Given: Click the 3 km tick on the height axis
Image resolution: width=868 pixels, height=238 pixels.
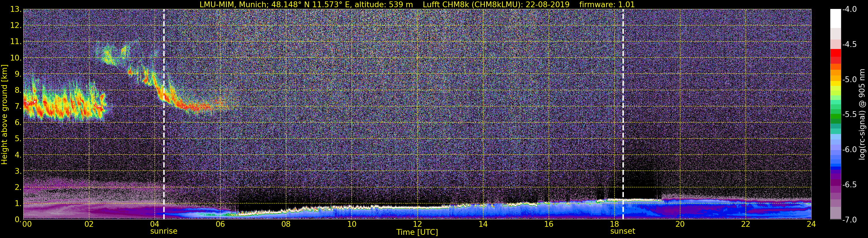Looking at the screenshot, I should pos(18,171).
